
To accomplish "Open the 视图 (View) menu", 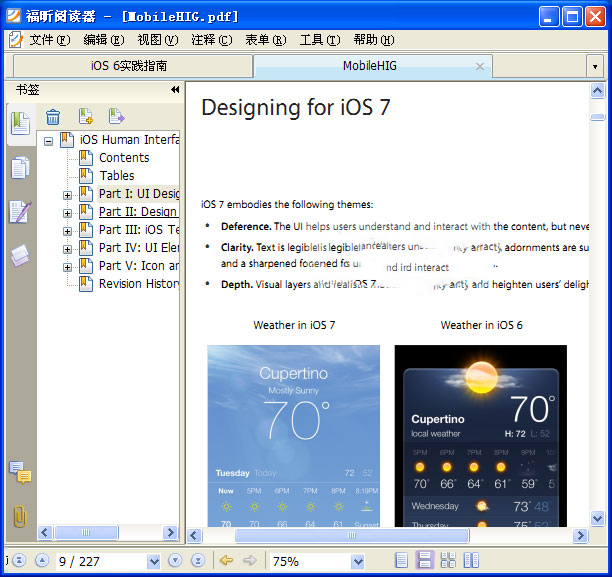I will tap(156, 40).
